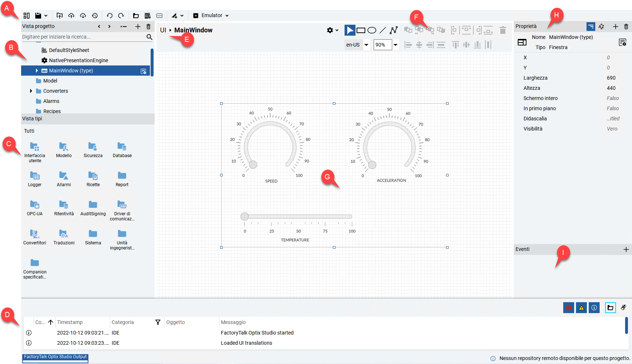Select the ellipse drawing tool
Image resolution: width=632 pixels, height=364 pixels.
tap(371, 30)
